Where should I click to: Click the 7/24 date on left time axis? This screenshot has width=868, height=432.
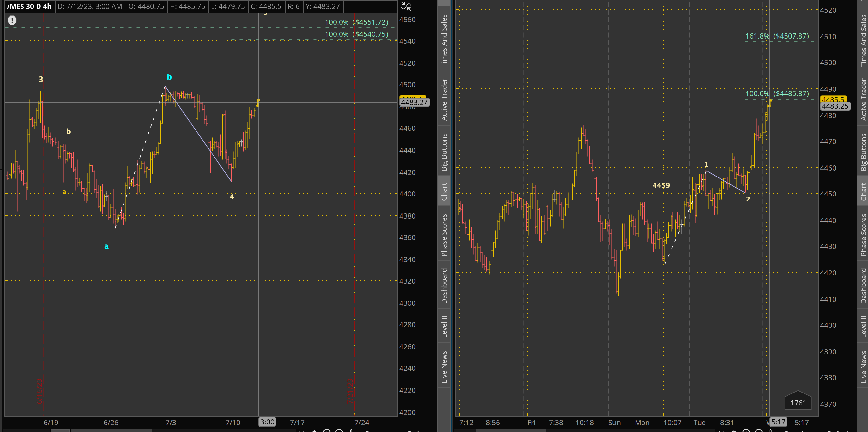[362, 422]
